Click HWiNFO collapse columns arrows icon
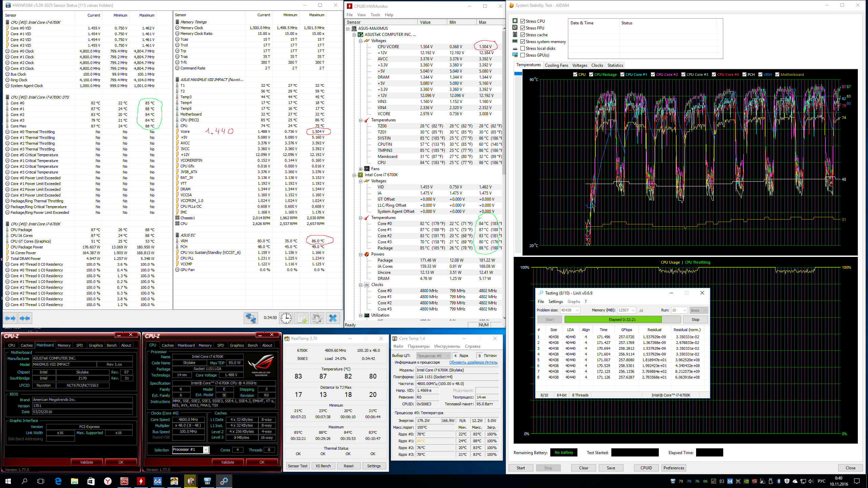Viewport: 868px width, 488px height. pyautogui.click(x=25, y=318)
